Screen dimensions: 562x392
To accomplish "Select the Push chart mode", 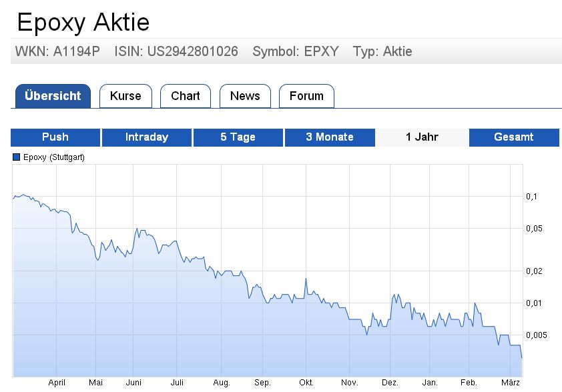I will (x=55, y=137).
